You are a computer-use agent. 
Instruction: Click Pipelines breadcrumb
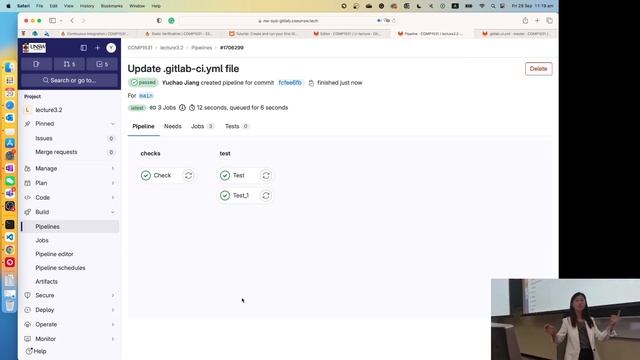[x=202, y=48]
